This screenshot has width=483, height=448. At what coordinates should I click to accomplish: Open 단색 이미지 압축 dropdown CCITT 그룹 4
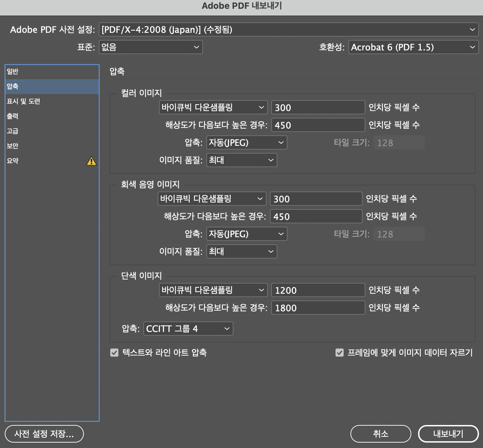click(x=188, y=329)
